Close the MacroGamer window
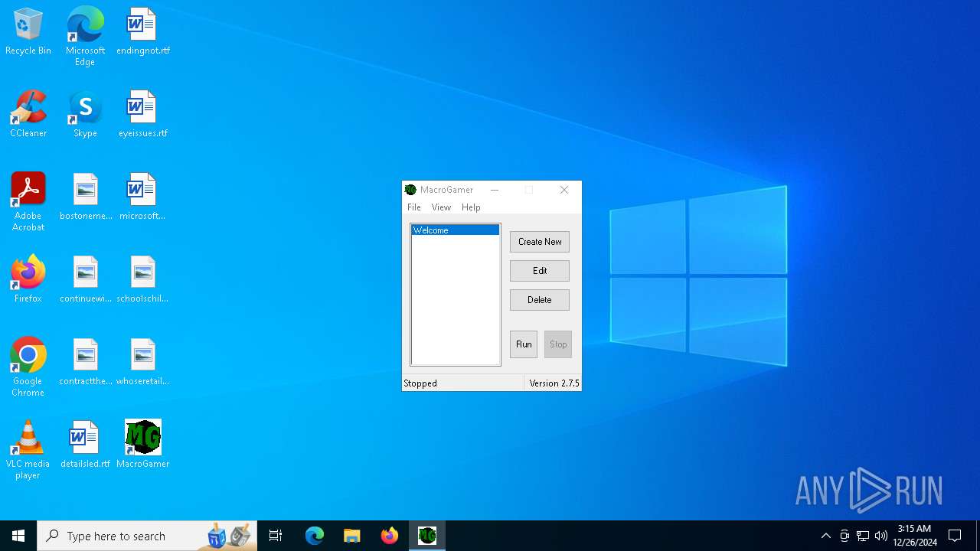This screenshot has width=980, height=551. pos(564,190)
